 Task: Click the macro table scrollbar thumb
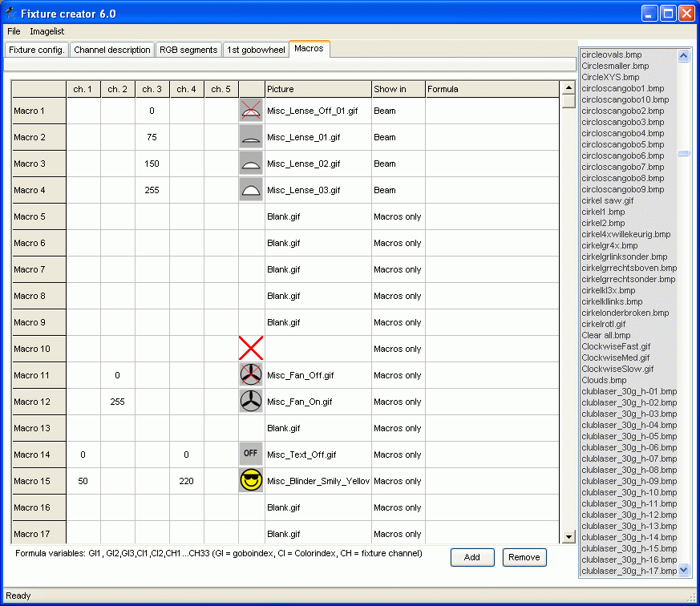click(568, 101)
